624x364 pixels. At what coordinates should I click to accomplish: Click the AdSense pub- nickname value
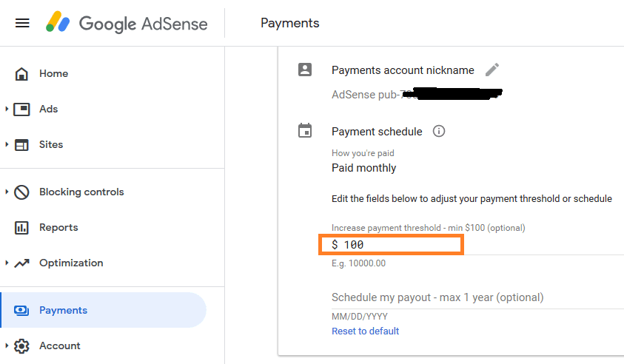tap(417, 94)
